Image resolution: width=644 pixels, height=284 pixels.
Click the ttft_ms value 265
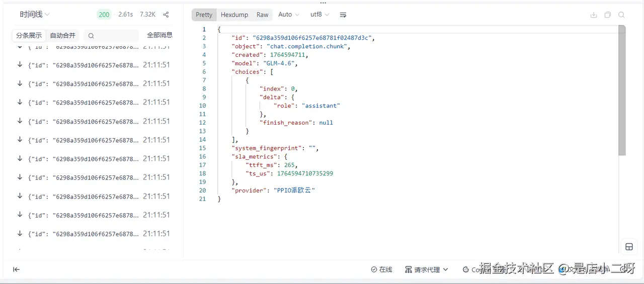289,165
